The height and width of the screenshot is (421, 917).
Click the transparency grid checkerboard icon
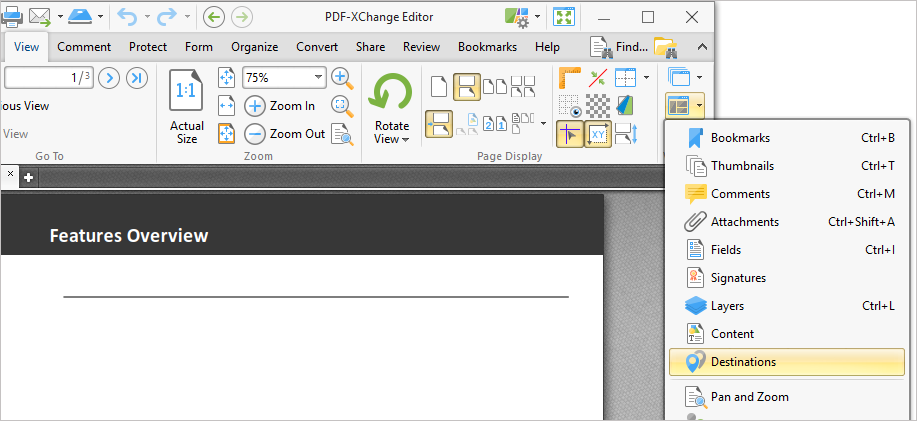point(598,105)
